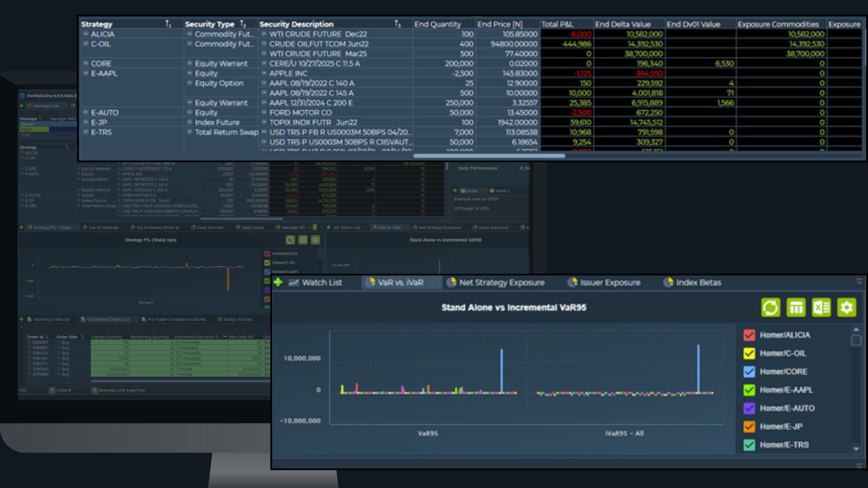Uncheck the Homer/ALICIA series checkbox
The height and width of the screenshot is (488, 868).
[749, 335]
